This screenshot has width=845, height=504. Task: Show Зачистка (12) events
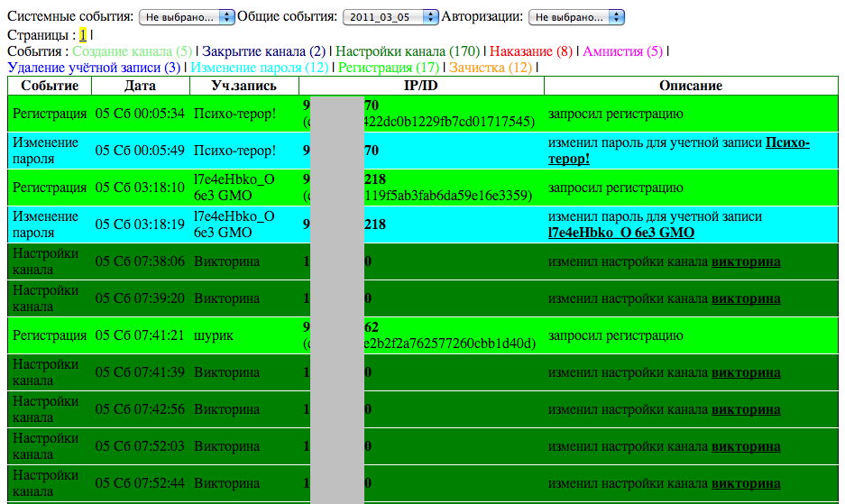(x=491, y=68)
